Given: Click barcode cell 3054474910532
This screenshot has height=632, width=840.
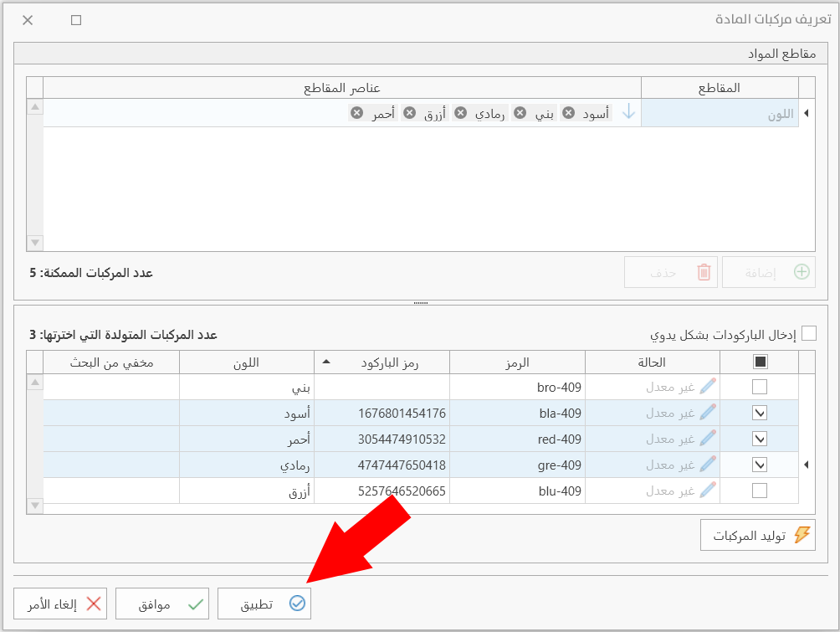Looking at the screenshot, I should coord(382,439).
